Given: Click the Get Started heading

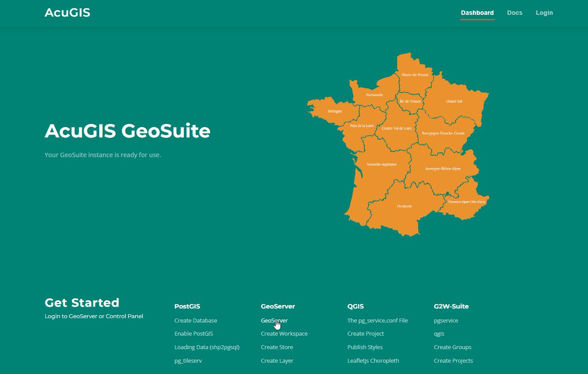Looking at the screenshot, I should tap(82, 303).
